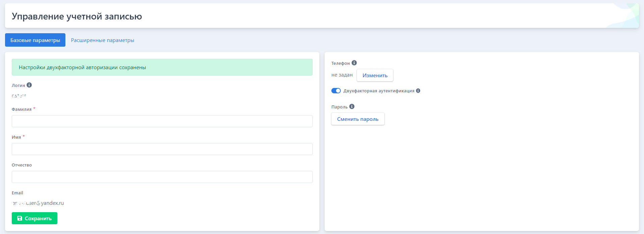Click the login value under Логин
Screen dimensions: 644x234
[x=19, y=96]
